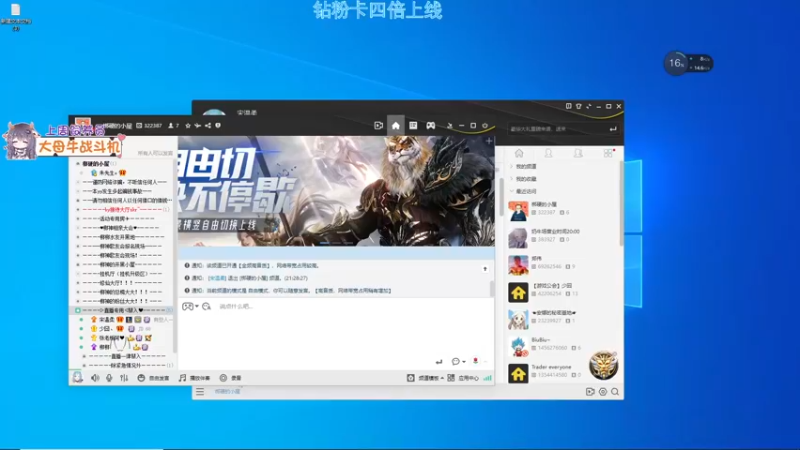
Task: Click the second user with the orange badge
Action: (x=122, y=329)
